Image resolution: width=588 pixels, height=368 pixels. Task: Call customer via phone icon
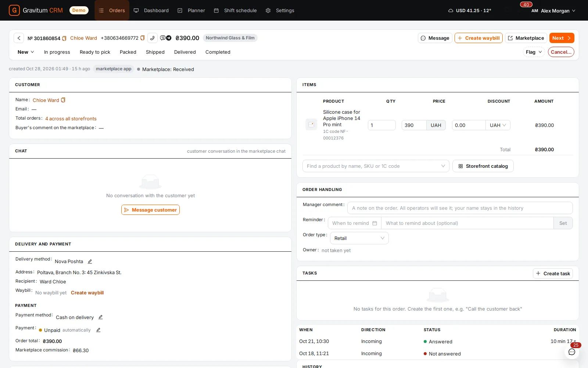(153, 38)
